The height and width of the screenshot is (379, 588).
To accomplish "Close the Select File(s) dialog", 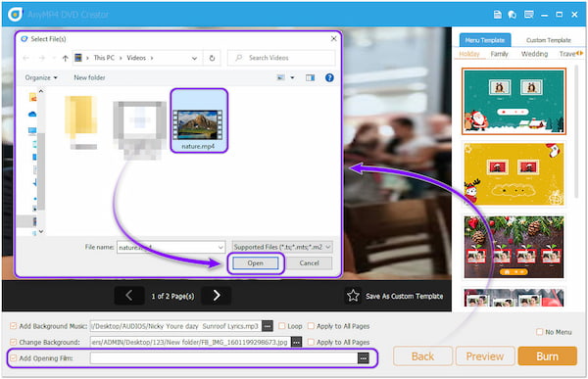I will click(334, 39).
